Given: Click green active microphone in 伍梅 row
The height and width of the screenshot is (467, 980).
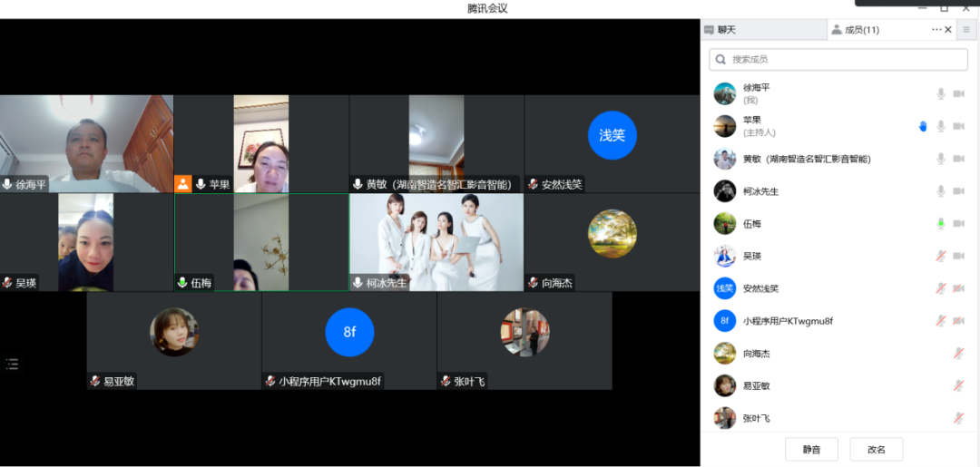Looking at the screenshot, I should coord(941,223).
